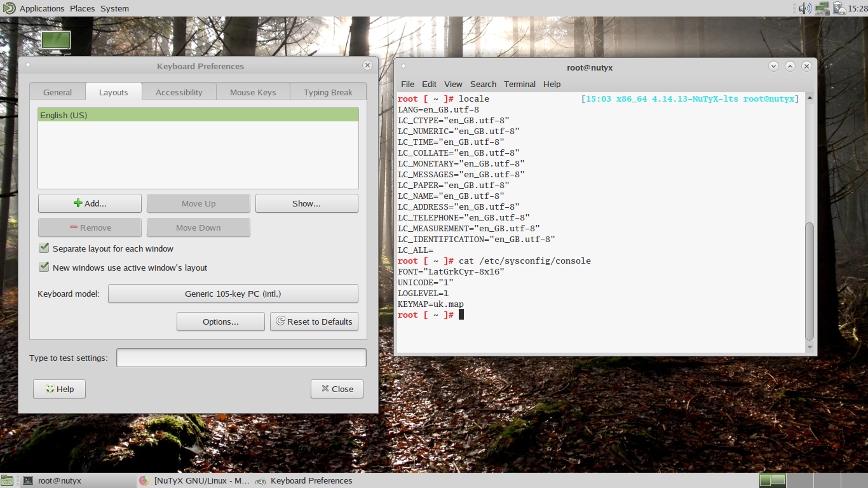Open the Terminal menu in terminal window
The height and width of the screenshot is (488, 868).
coord(520,84)
